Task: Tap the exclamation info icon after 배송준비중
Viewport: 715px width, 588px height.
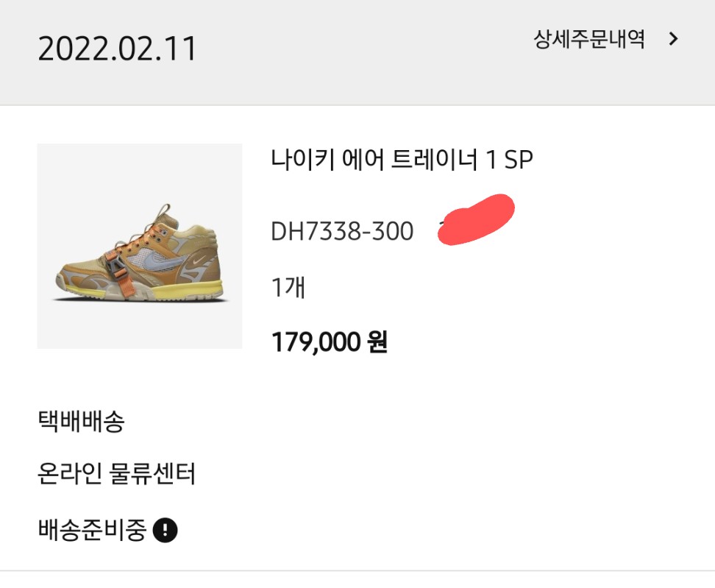Action: [x=165, y=530]
